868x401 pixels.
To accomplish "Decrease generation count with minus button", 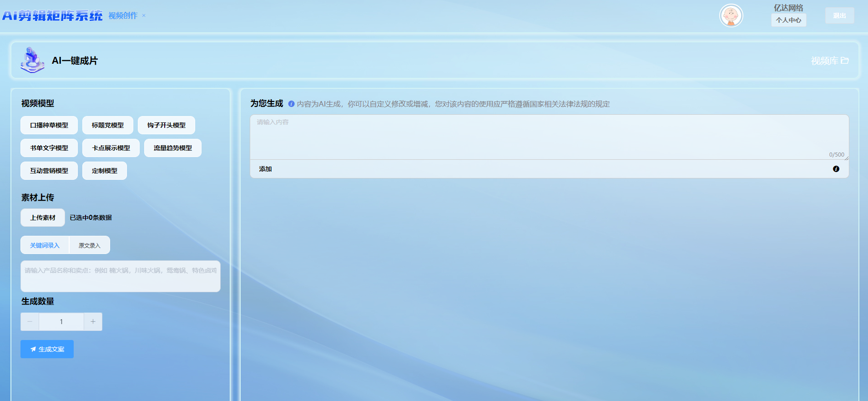I will point(30,322).
